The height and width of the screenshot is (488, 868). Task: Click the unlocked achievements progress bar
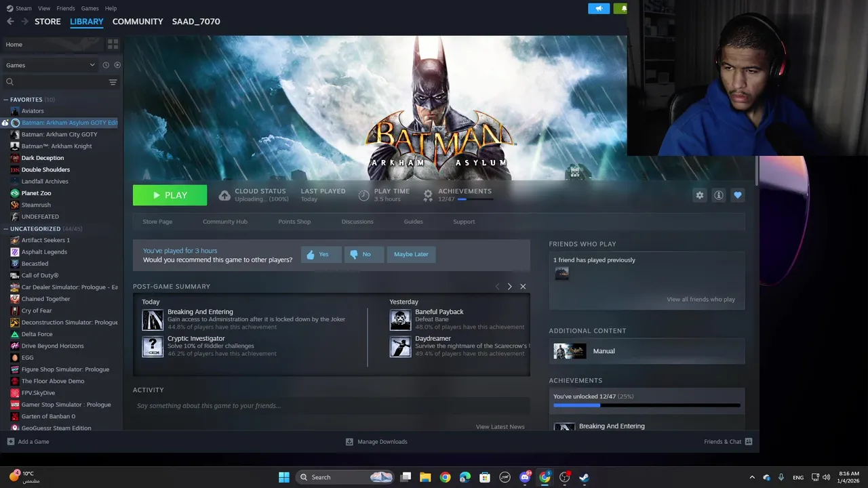(x=647, y=405)
